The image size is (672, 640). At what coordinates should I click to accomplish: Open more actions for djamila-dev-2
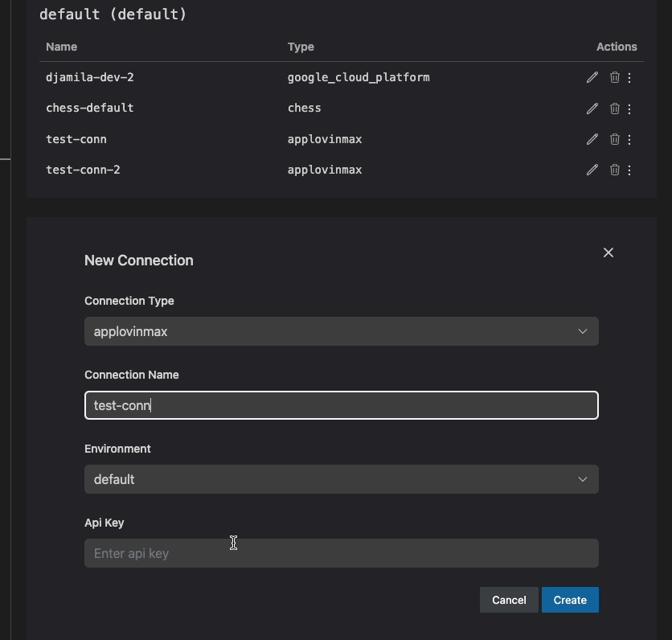tap(629, 78)
